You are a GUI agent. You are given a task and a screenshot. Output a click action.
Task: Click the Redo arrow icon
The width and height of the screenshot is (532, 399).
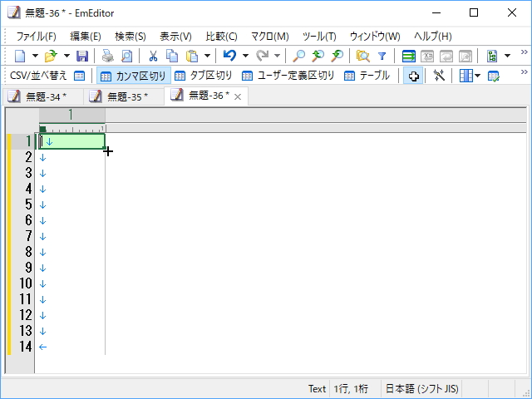coord(262,56)
